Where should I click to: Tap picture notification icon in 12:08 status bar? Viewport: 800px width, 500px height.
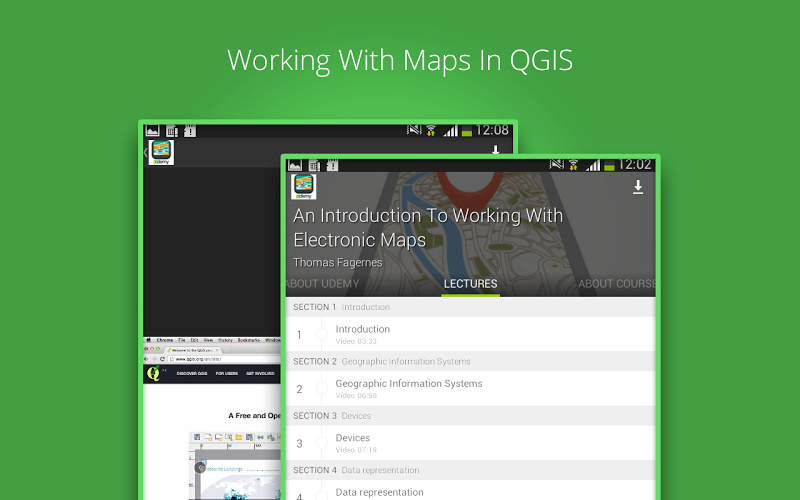153,131
